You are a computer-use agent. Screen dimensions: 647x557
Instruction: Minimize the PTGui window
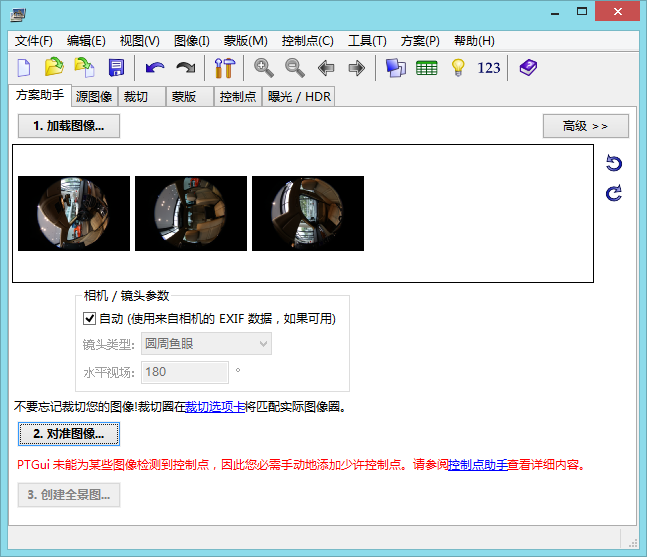pyautogui.click(x=555, y=12)
